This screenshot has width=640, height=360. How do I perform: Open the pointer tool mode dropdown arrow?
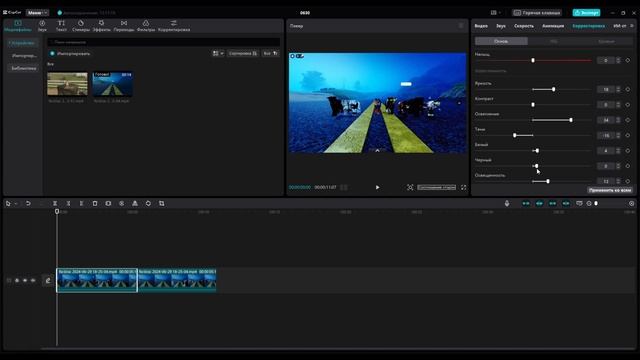pyautogui.click(x=16, y=203)
